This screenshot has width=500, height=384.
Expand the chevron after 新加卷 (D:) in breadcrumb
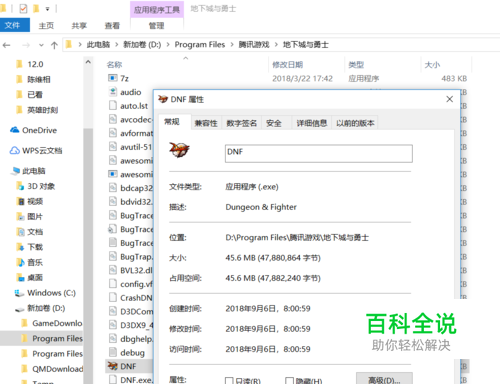coord(168,45)
